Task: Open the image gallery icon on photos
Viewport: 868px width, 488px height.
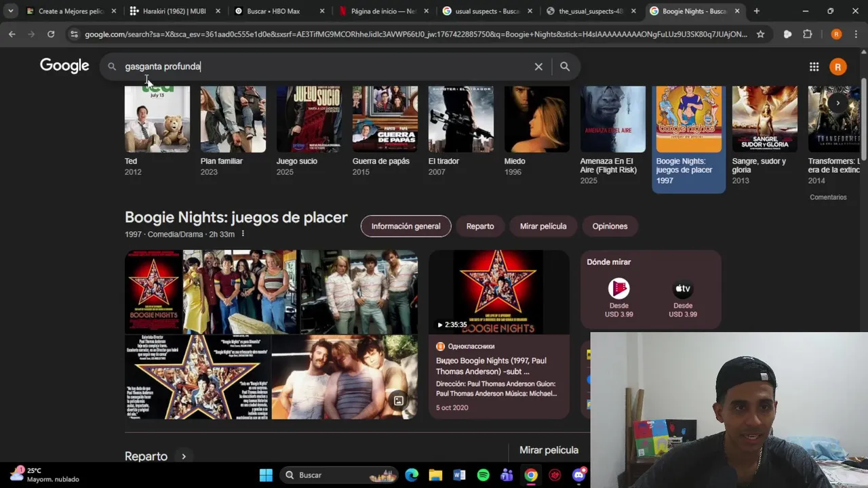Action: 399,401
